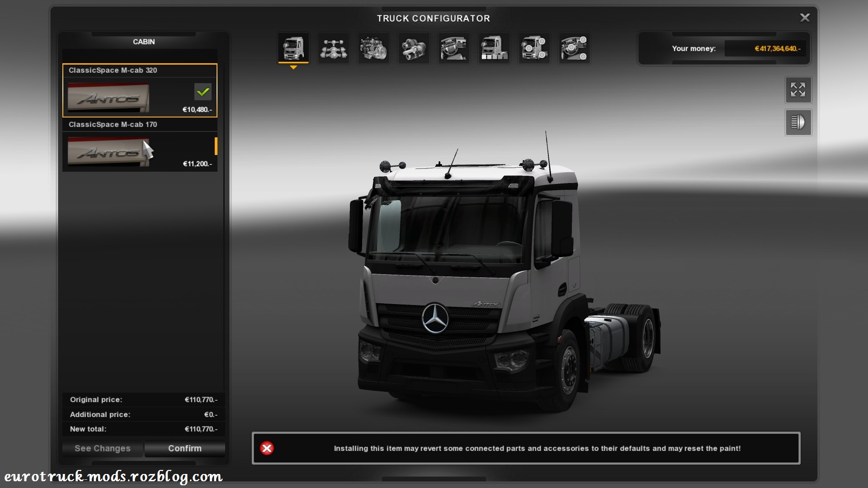Click the 'Additional price' row

[143, 414]
